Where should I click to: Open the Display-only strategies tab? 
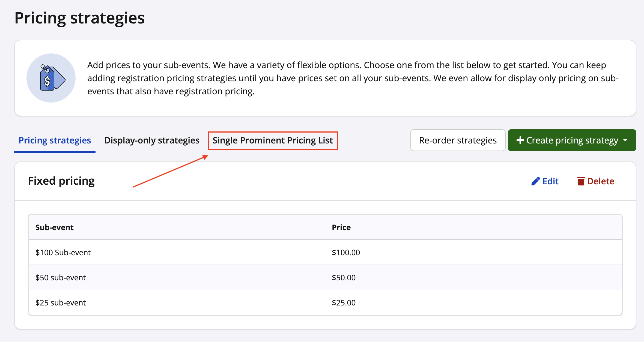pyautogui.click(x=152, y=140)
